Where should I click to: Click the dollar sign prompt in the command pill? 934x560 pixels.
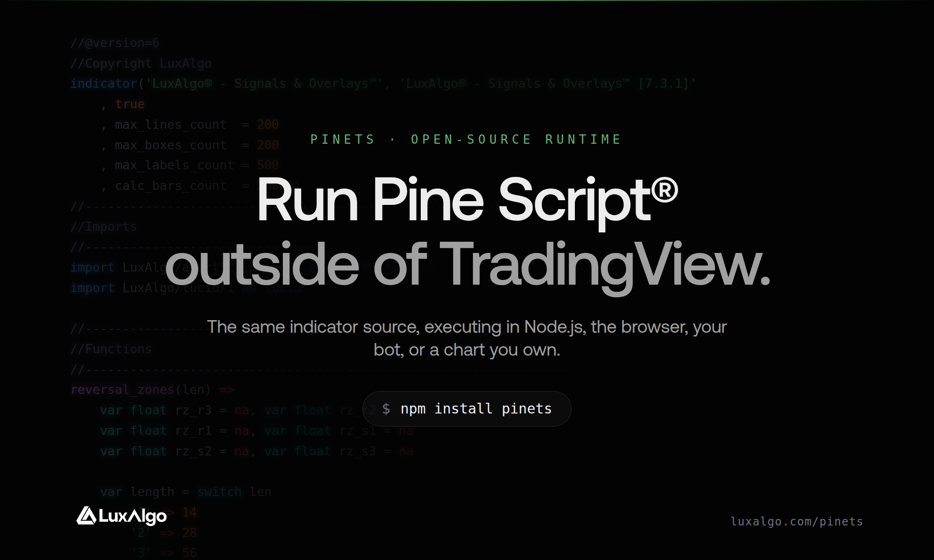(386, 409)
